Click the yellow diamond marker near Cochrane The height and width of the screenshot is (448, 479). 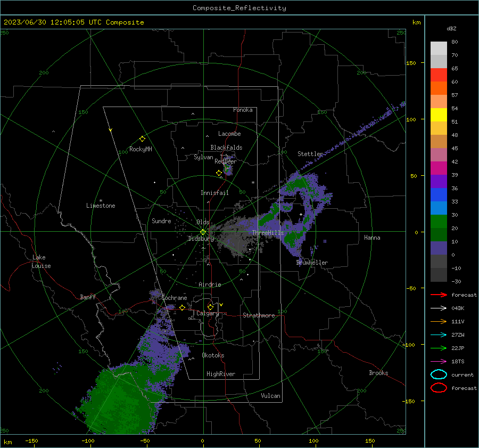183,307
